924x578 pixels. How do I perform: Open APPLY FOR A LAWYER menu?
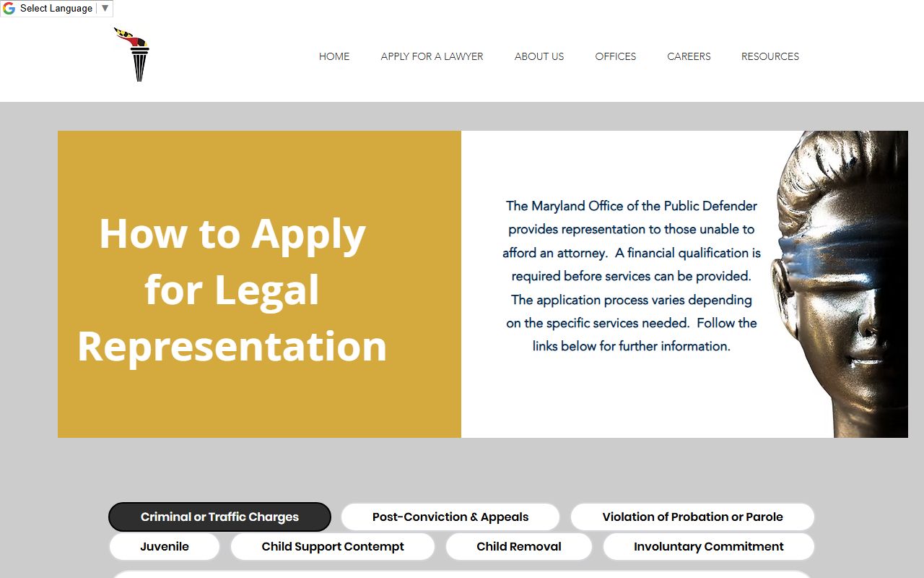pyautogui.click(x=432, y=56)
